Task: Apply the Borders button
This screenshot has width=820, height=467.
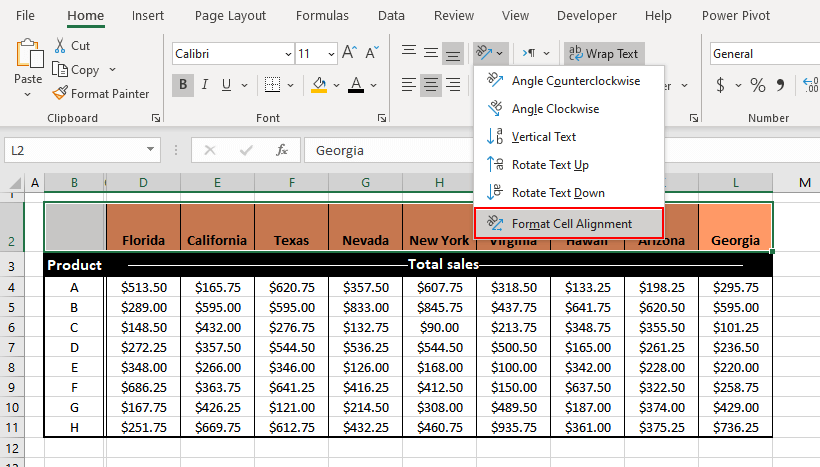Action: pyautogui.click(x=272, y=85)
